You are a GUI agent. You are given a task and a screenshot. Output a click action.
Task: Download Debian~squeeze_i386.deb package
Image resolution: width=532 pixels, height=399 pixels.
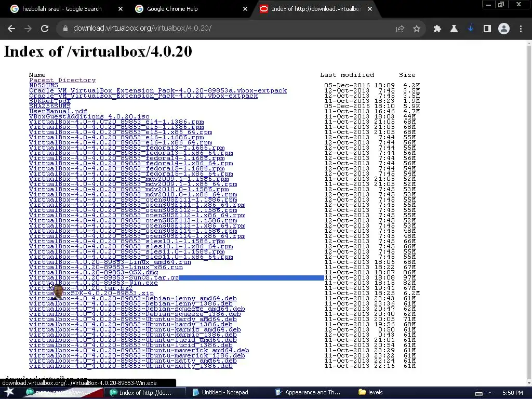[135, 314]
